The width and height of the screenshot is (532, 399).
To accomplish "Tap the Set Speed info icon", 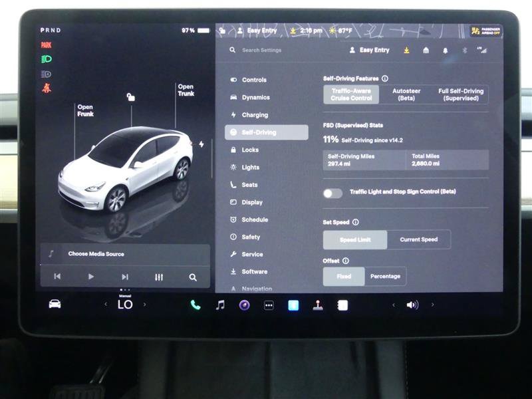I will [x=355, y=222].
